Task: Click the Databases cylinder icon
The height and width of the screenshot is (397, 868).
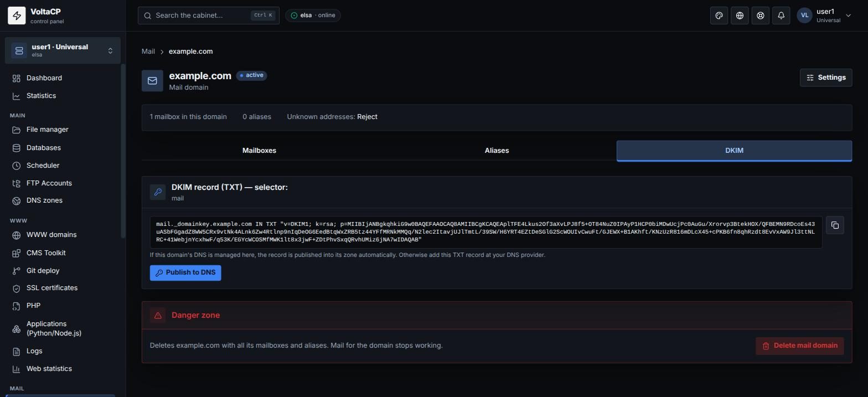Action: pyautogui.click(x=16, y=148)
